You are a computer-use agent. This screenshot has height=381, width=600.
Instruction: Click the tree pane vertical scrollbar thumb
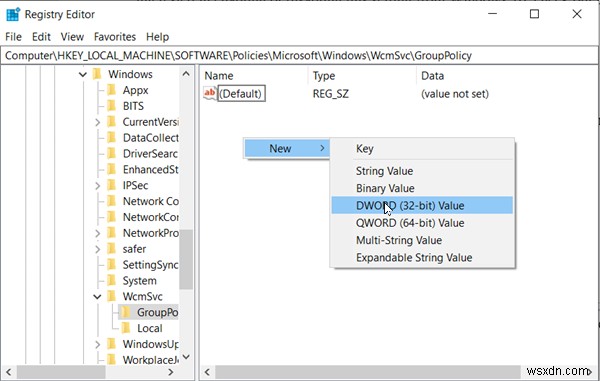tap(186, 259)
